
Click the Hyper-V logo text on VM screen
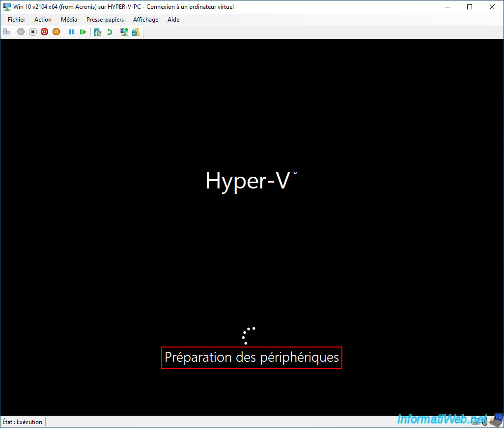coord(251,182)
